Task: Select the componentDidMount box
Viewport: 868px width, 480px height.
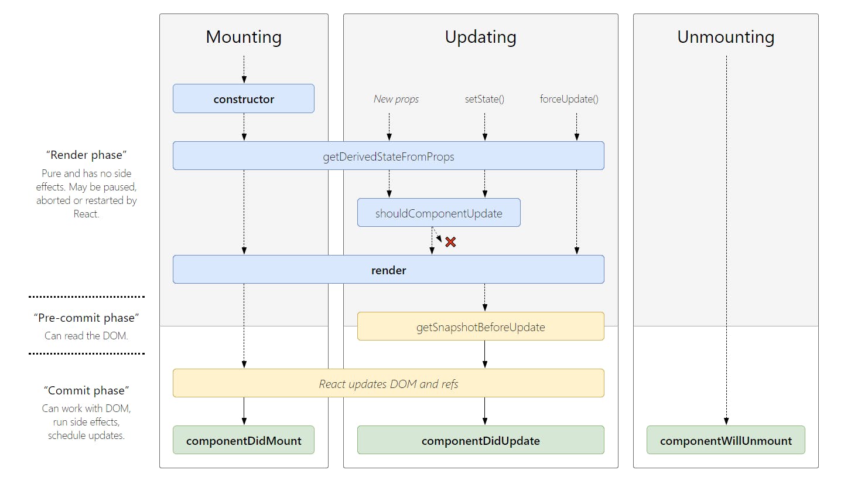Action: (243, 440)
